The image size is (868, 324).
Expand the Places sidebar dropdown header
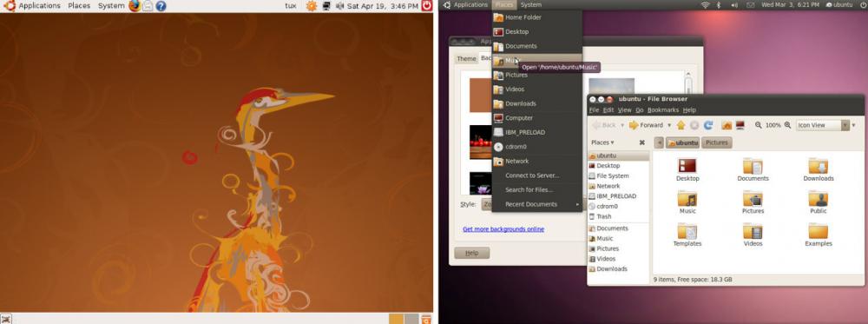(602, 142)
